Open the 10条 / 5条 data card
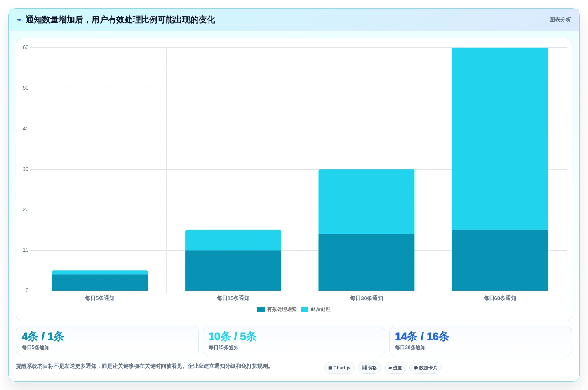 294,341
